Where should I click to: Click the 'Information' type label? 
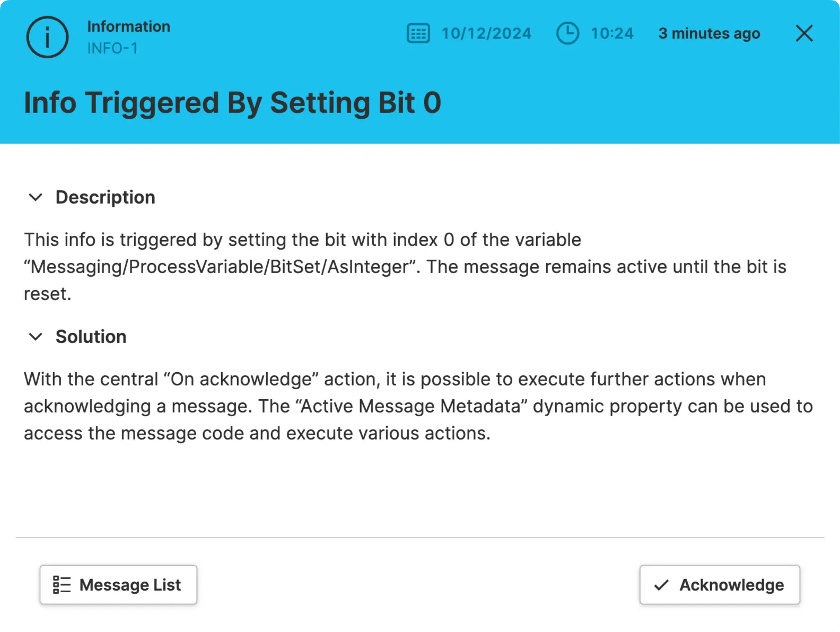(128, 27)
